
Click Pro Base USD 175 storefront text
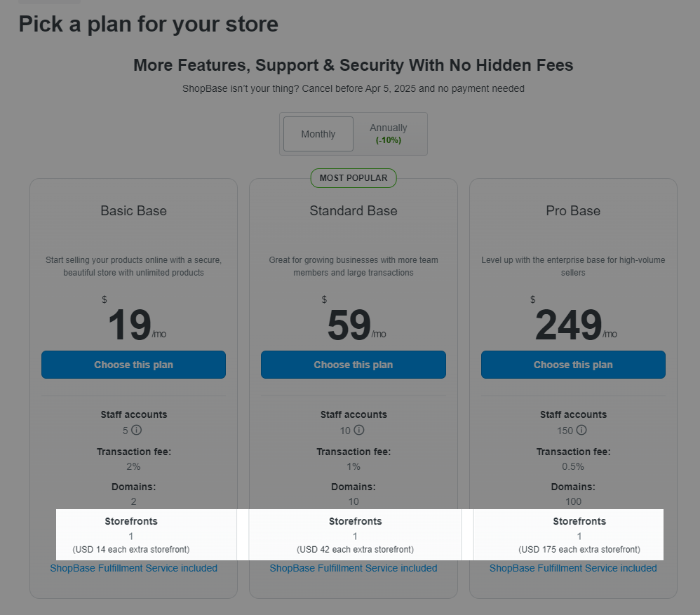pos(579,549)
